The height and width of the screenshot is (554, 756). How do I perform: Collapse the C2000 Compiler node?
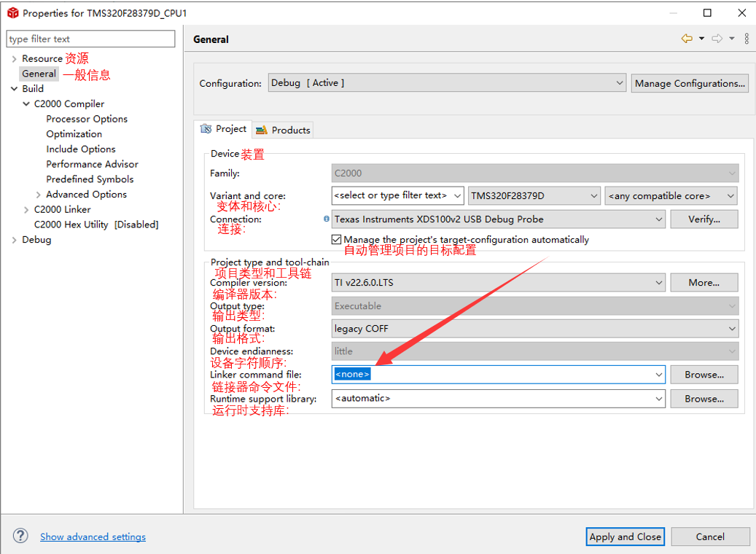pyautogui.click(x=26, y=104)
